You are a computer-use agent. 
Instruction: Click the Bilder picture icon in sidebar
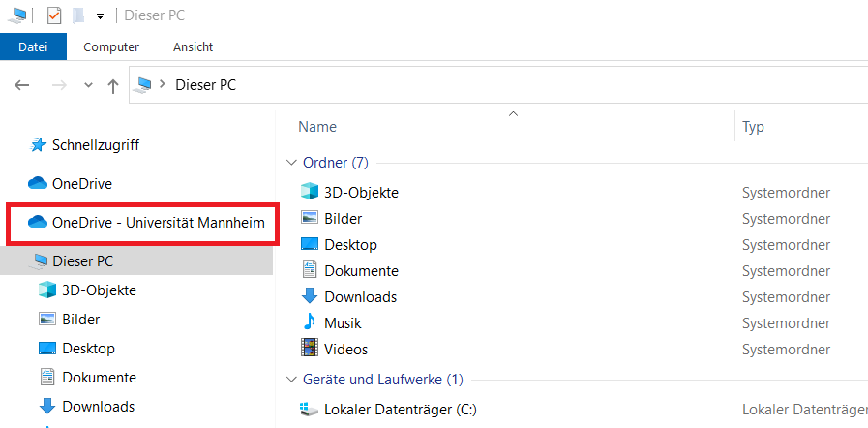coord(47,319)
